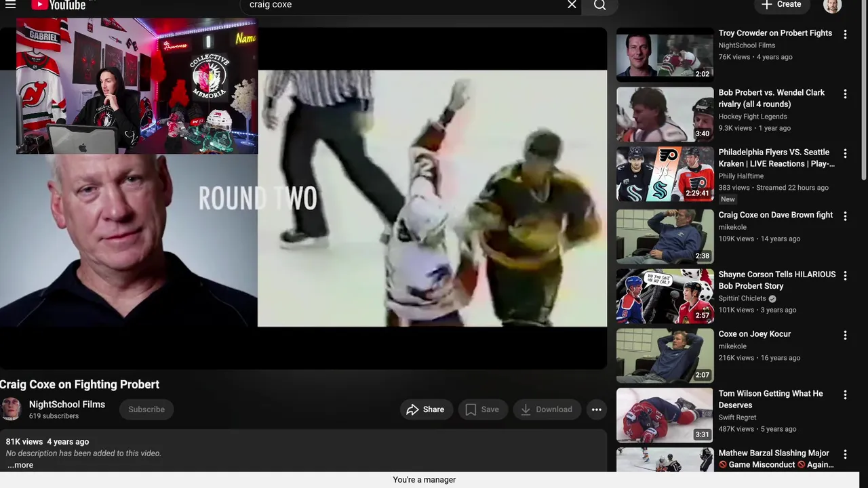This screenshot has height=488, width=868.
Task: Click the video title 'Craig Coxe on Fighting Probert'
Action: tap(79, 384)
